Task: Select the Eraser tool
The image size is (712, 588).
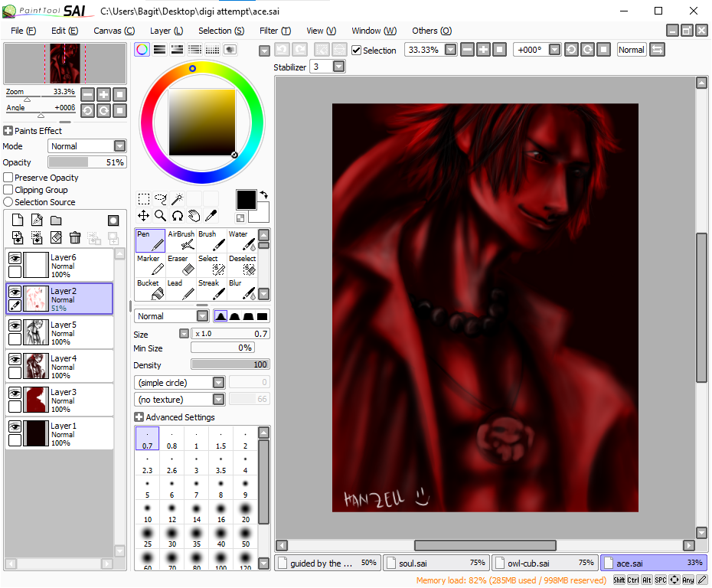Action: [181, 265]
